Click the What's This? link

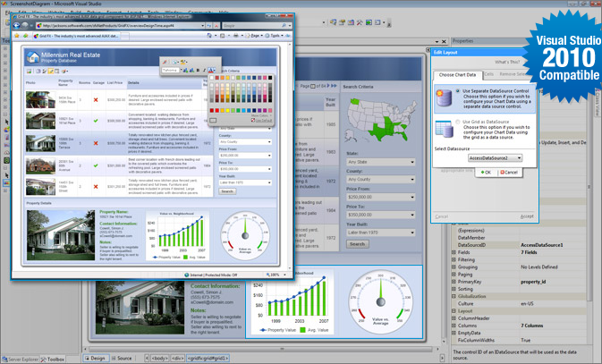coord(507,62)
